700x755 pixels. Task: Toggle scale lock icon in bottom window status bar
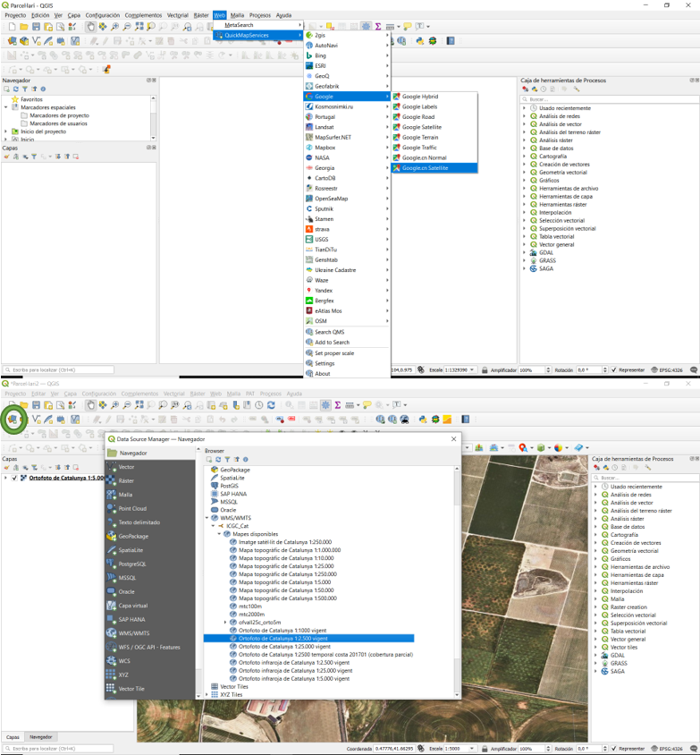pyautogui.click(x=485, y=748)
